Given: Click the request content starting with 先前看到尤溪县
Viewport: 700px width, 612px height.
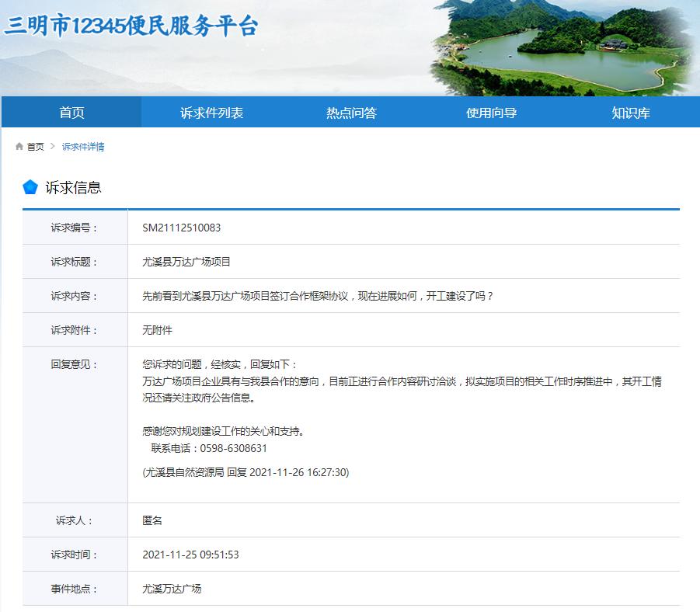Looking at the screenshot, I should point(318,296).
